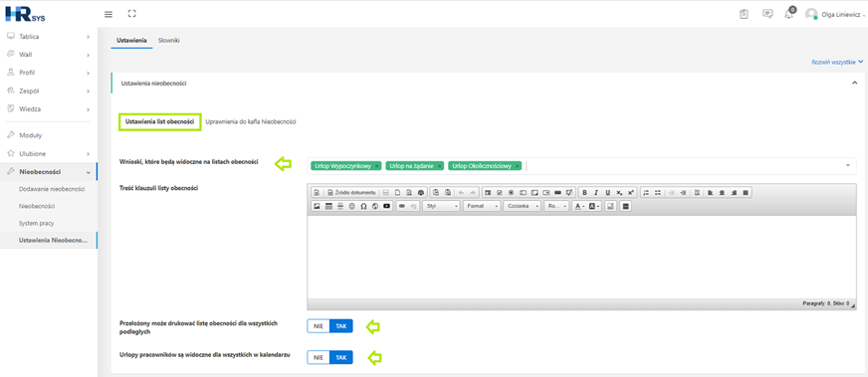Viewport: 868px width, 377px height.
Task: Open notifications bell icon
Action: pos(788,14)
